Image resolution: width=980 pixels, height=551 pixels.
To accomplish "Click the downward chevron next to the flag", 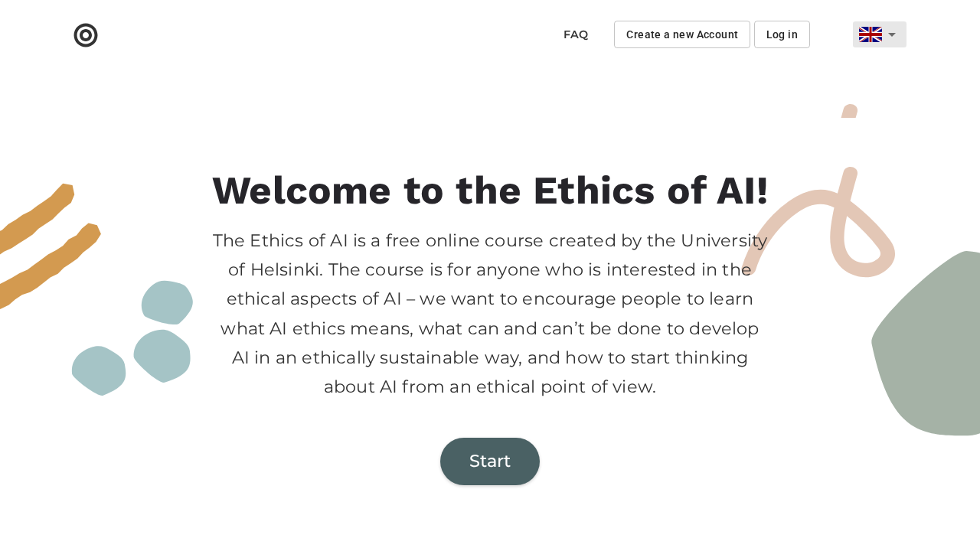I will pos(893,34).
